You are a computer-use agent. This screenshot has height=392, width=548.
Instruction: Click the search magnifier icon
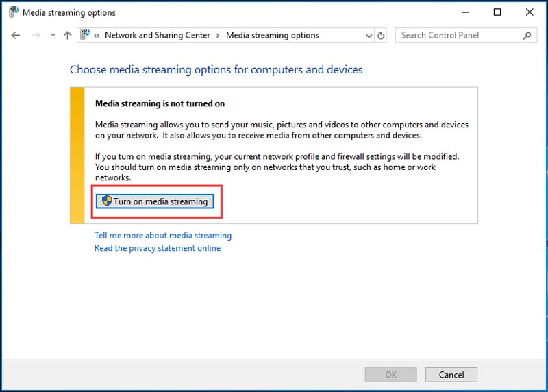tap(527, 36)
